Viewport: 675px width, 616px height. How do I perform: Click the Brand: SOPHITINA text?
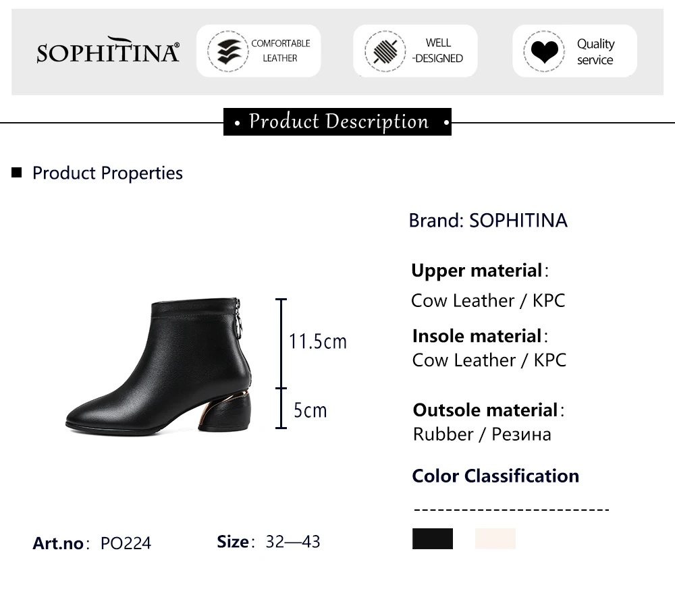(488, 221)
